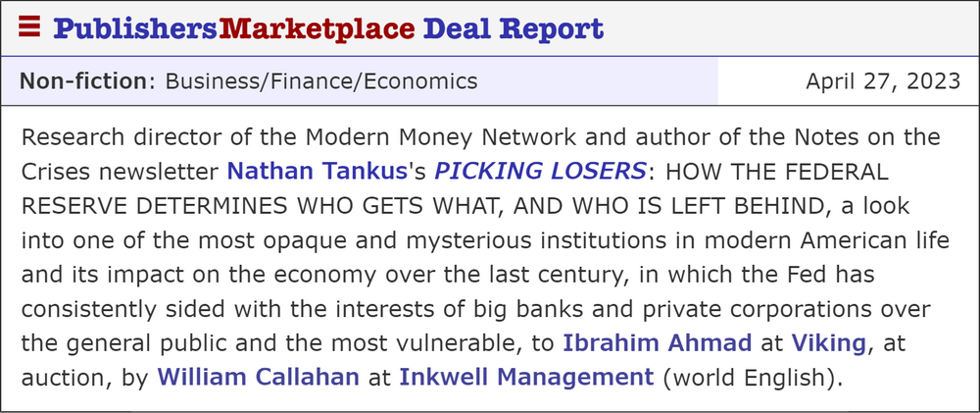
Task: Select the Business/Finance/Economics subcategory
Action: tap(321, 81)
